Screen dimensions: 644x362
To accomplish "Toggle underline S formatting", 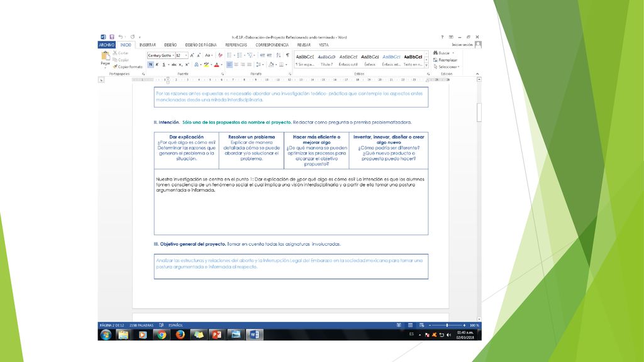I will 164,65.
